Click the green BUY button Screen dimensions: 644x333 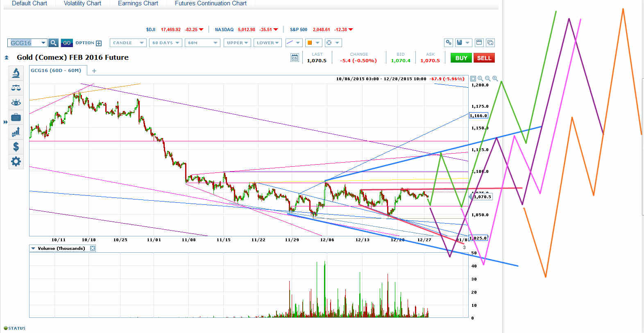[461, 58]
